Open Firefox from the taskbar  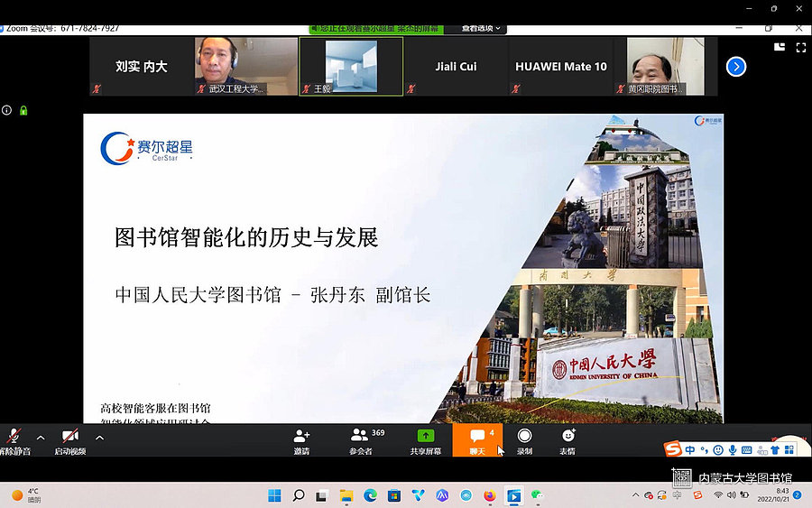(x=489, y=496)
